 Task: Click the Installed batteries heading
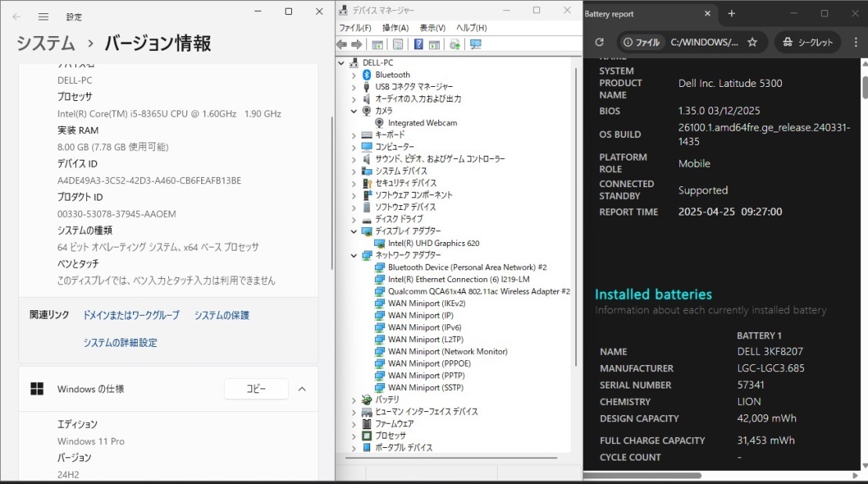tap(654, 294)
